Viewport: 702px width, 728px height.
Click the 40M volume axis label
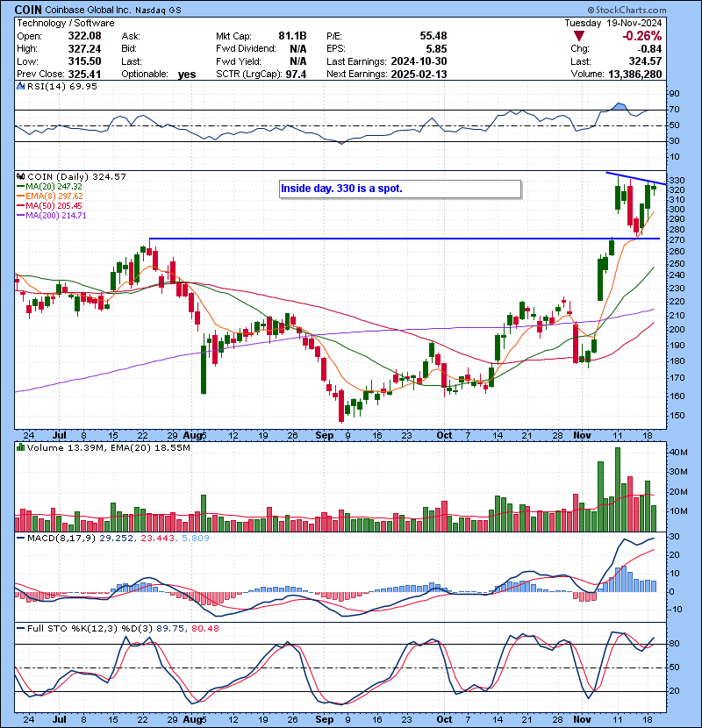[x=678, y=453]
